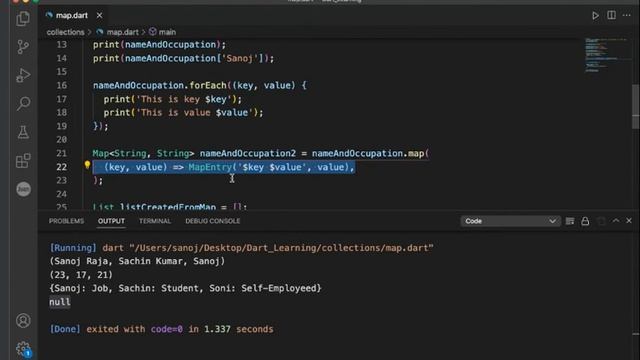Maximize the panel with the up chevron
This screenshot has height=360, width=640.
pos(616,221)
